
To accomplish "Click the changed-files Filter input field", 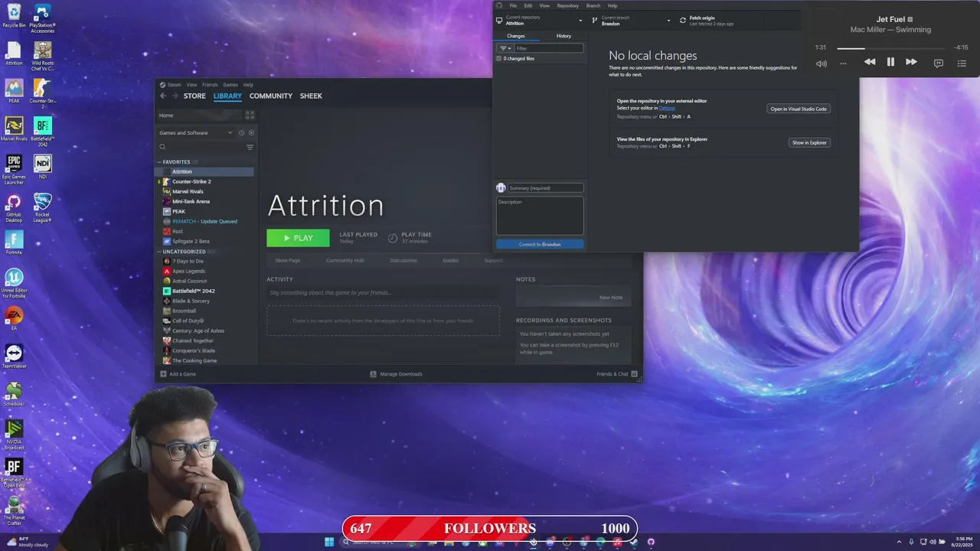I will [548, 48].
